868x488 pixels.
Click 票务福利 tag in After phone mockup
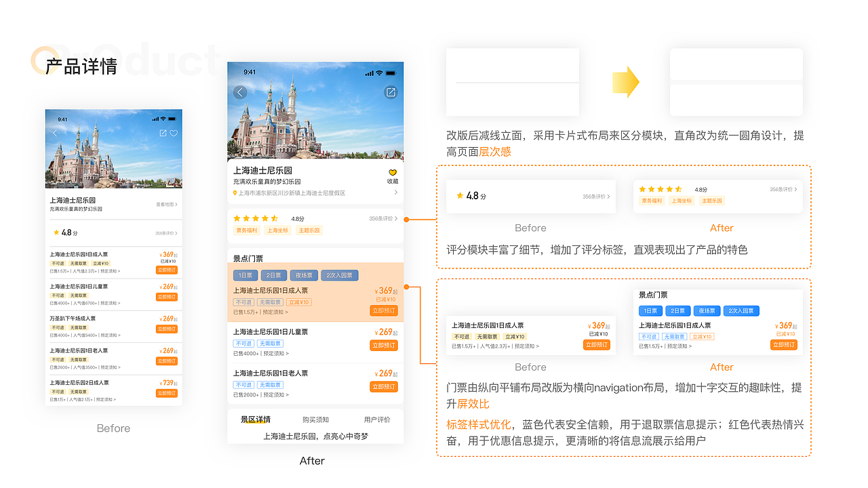coord(247,230)
